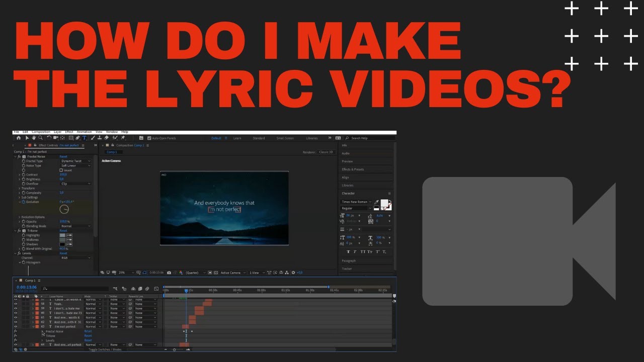The width and height of the screenshot is (644, 362).
Task: Open the Effects & Presets panel
Action: [353, 169]
